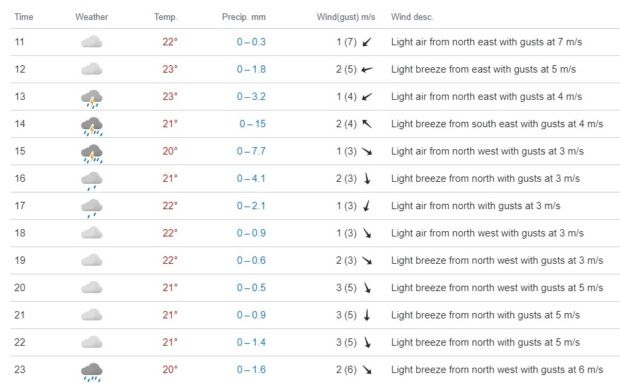The image size is (620, 383).
Task: Click the cloudy weather icon at hour 11
Action: click(92, 42)
